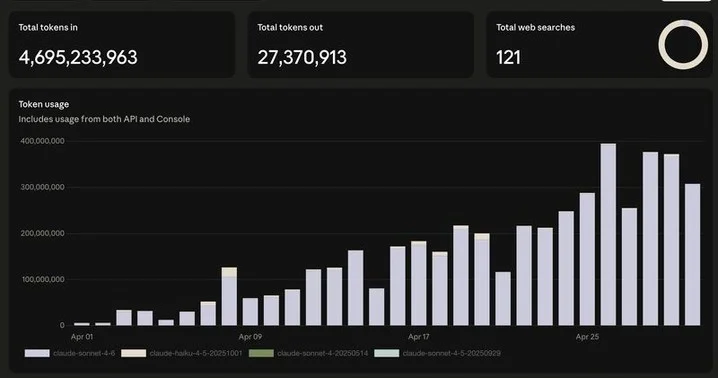Toggle the claude-haiku-4-5-20251001 legend label

tap(196, 353)
